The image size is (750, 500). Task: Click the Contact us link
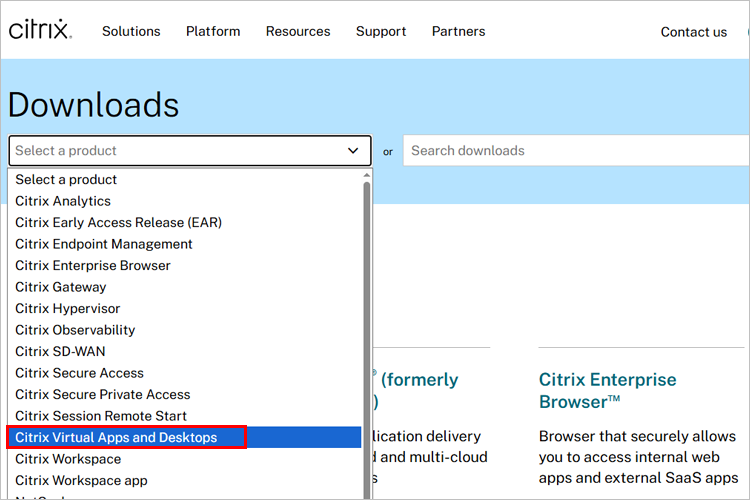click(x=693, y=32)
